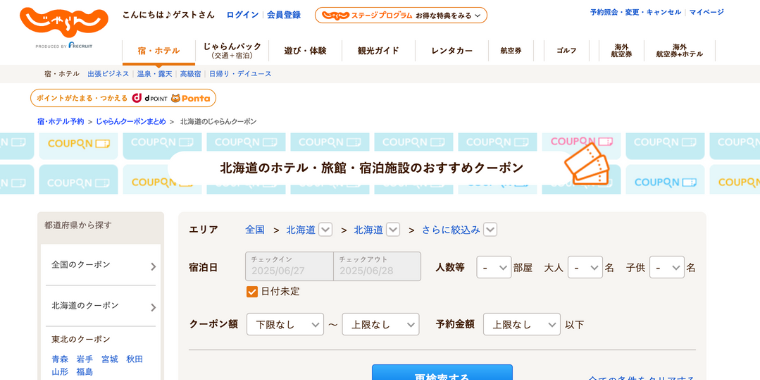Click the blue 再検索する button
This screenshot has height=380, width=760.
442,372
